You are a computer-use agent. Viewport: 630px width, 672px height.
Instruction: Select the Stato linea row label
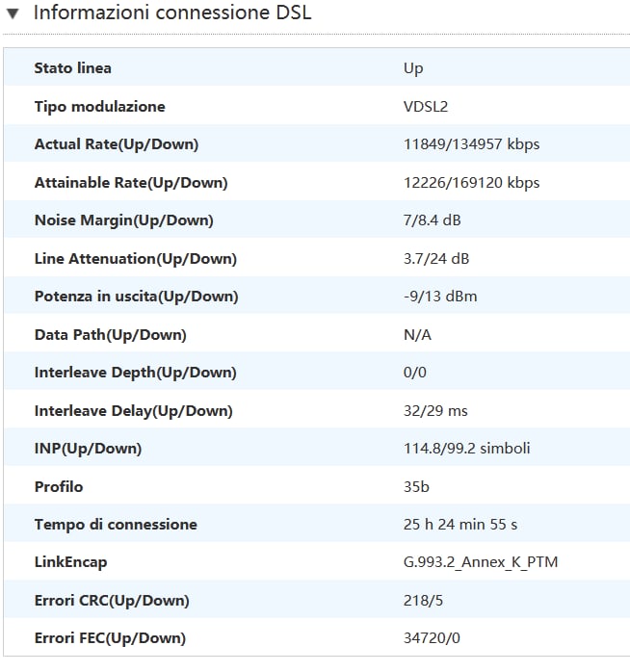pos(72,68)
